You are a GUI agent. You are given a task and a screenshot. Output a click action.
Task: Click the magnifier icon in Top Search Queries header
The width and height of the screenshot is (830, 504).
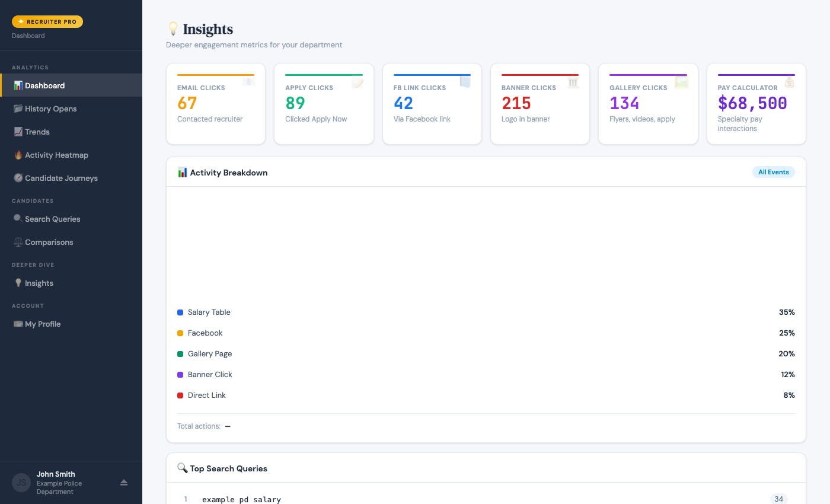coord(183,468)
